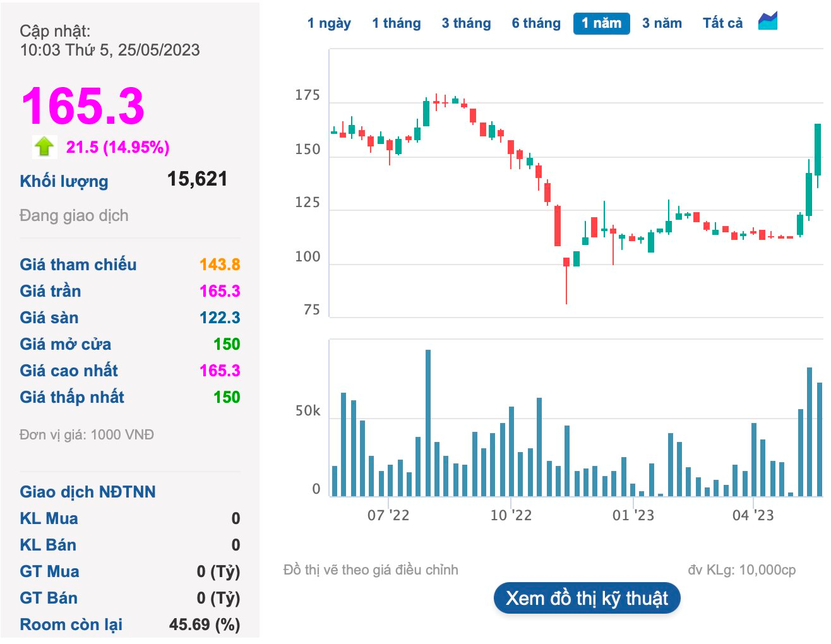The height and width of the screenshot is (644, 831).
Task: Click the 'Giá cao nhất' label
Action: 68,371
